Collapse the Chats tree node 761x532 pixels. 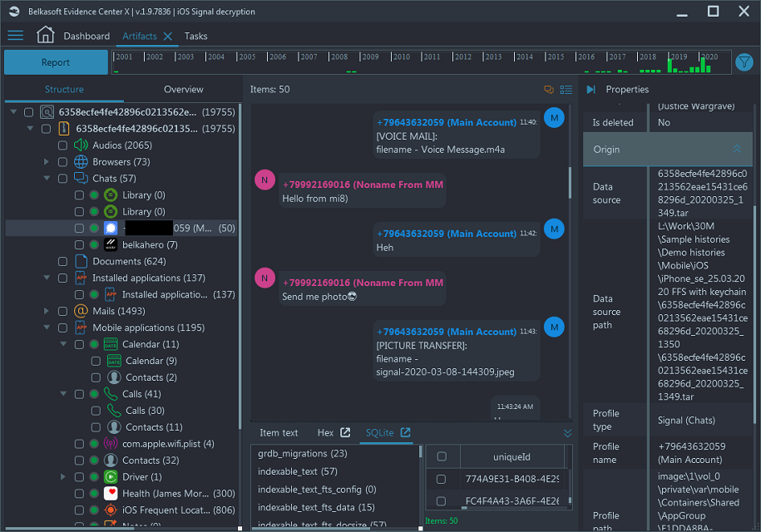[47, 178]
